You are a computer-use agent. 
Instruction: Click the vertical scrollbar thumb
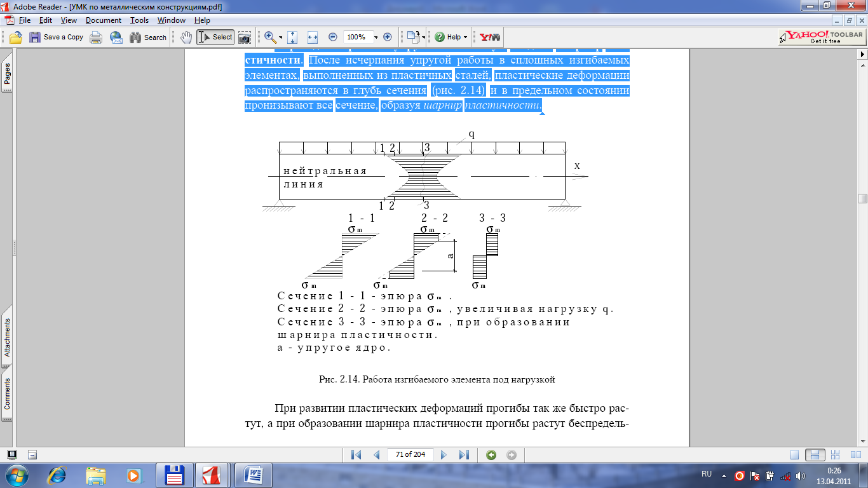862,198
